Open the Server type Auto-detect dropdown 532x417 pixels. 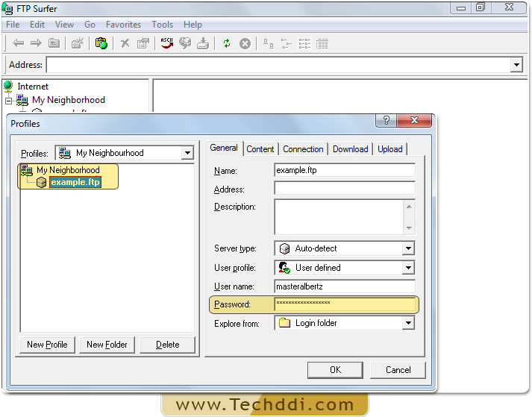(x=408, y=248)
